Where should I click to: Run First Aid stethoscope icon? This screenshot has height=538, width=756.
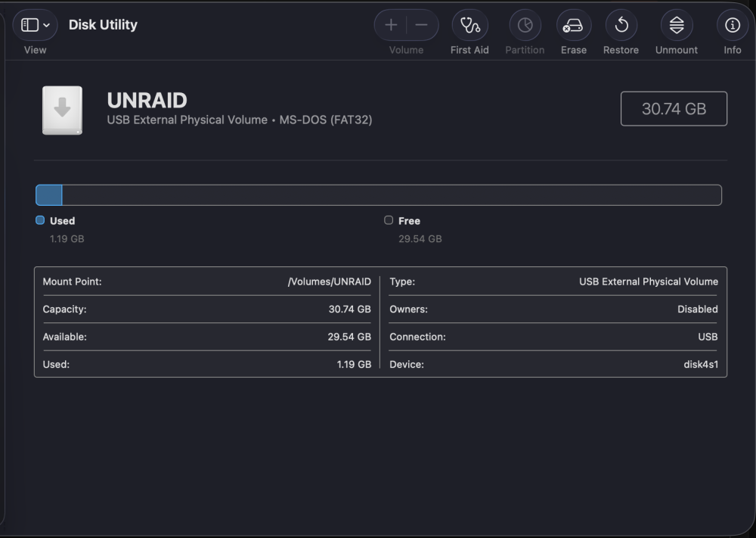470,25
